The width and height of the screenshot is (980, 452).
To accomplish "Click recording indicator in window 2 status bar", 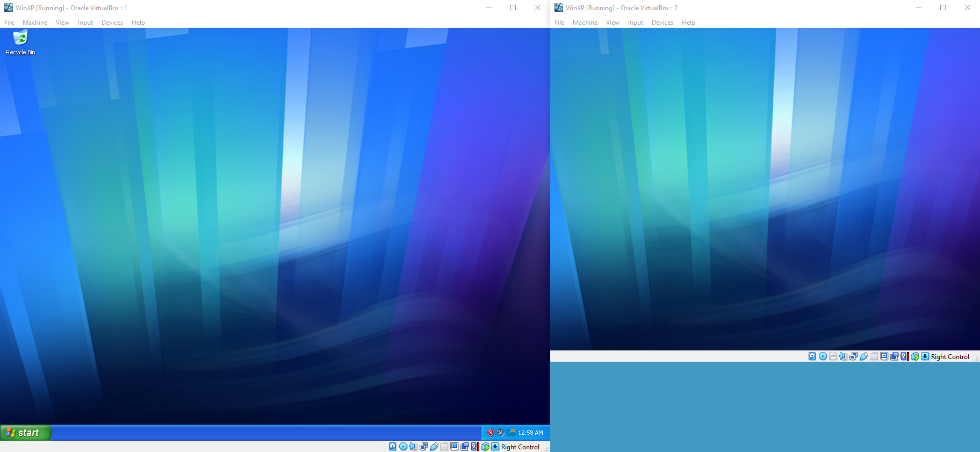I will tap(895, 356).
